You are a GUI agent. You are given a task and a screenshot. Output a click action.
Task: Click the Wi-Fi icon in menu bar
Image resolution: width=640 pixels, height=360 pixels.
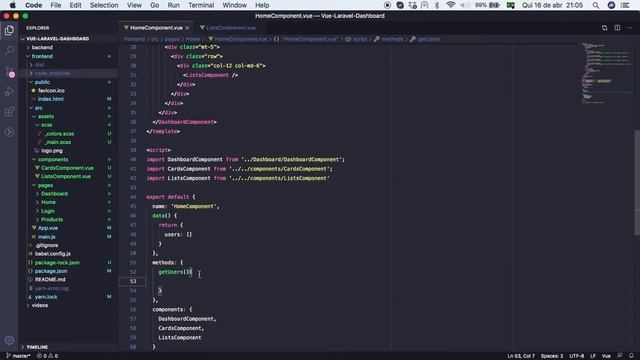[451, 5]
